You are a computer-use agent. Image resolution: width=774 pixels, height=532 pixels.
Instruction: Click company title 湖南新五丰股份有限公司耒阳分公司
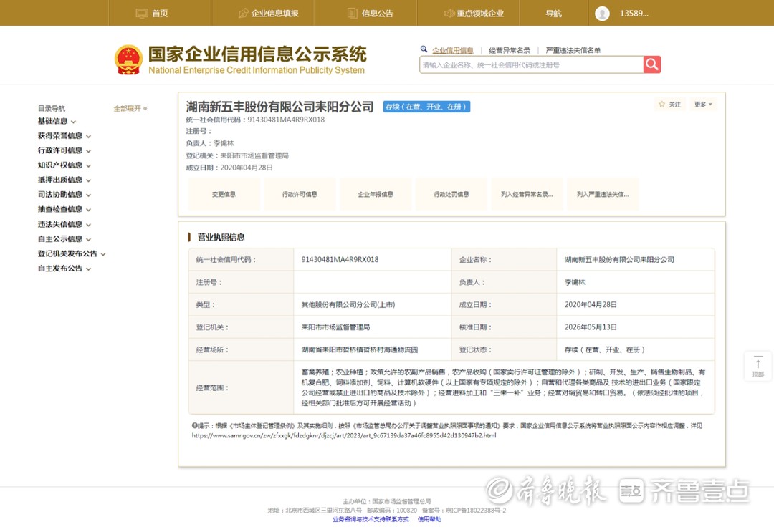279,107
